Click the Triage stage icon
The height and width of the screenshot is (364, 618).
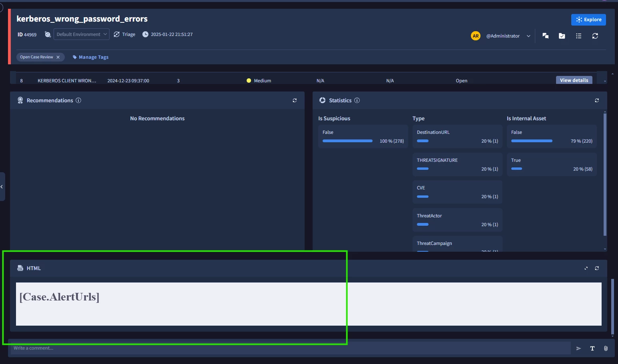click(117, 34)
